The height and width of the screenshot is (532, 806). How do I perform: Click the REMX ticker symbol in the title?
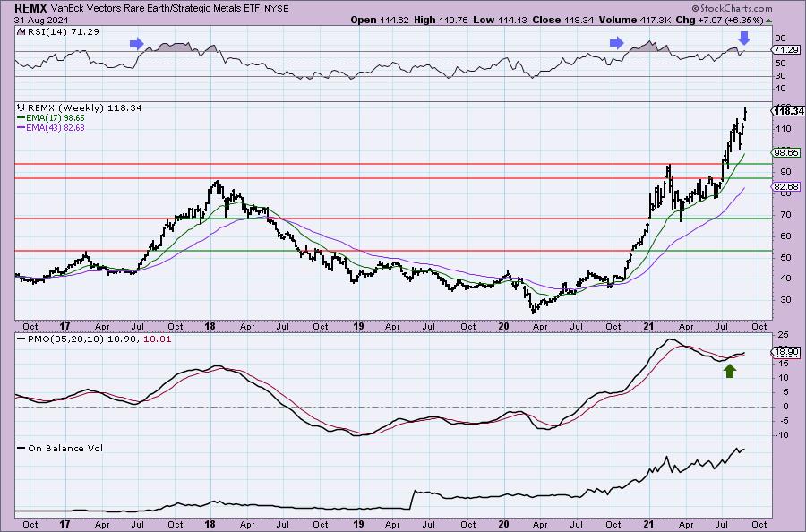point(30,8)
